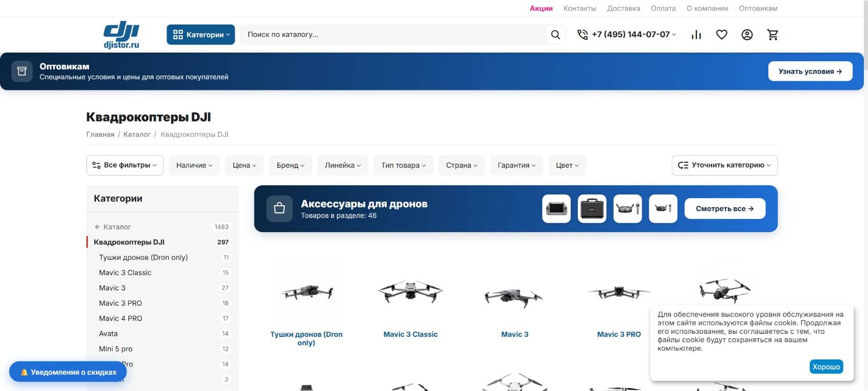Accept cookies with the Хорошо button
This screenshot has width=868, height=391.
pyautogui.click(x=826, y=366)
